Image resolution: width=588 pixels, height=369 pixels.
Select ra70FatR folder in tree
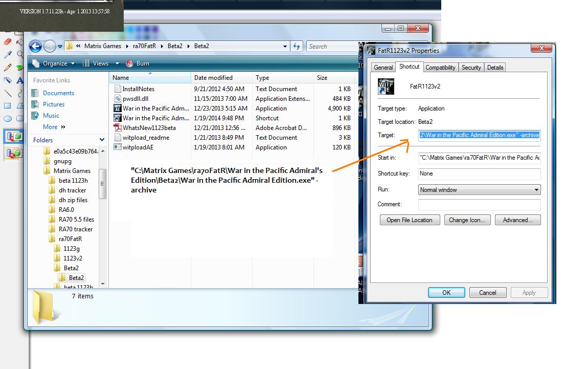pyautogui.click(x=70, y=238)
